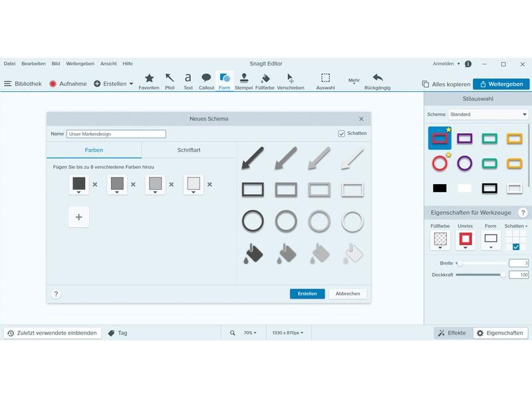Select the Favoriten star tool
532x399 pixels.
tap(149, 81)
